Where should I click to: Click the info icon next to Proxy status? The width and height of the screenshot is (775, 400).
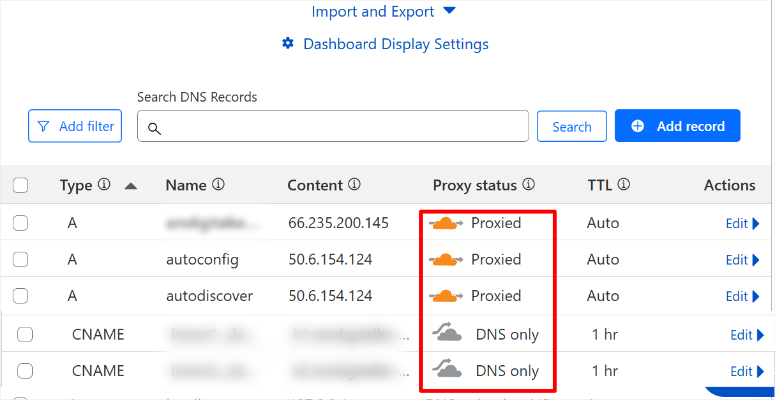click(529, 184)
